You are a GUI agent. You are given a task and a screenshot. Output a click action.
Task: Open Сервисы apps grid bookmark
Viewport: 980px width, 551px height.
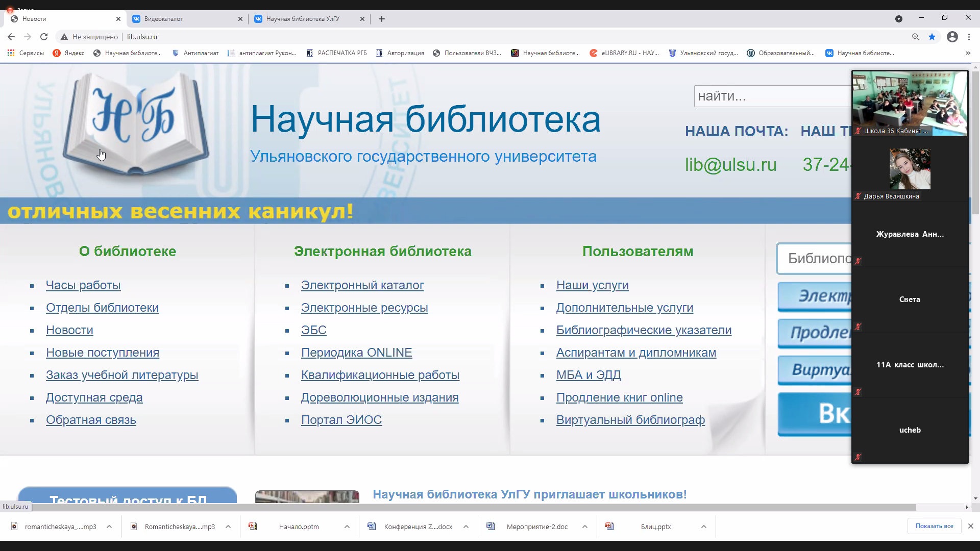26,53
